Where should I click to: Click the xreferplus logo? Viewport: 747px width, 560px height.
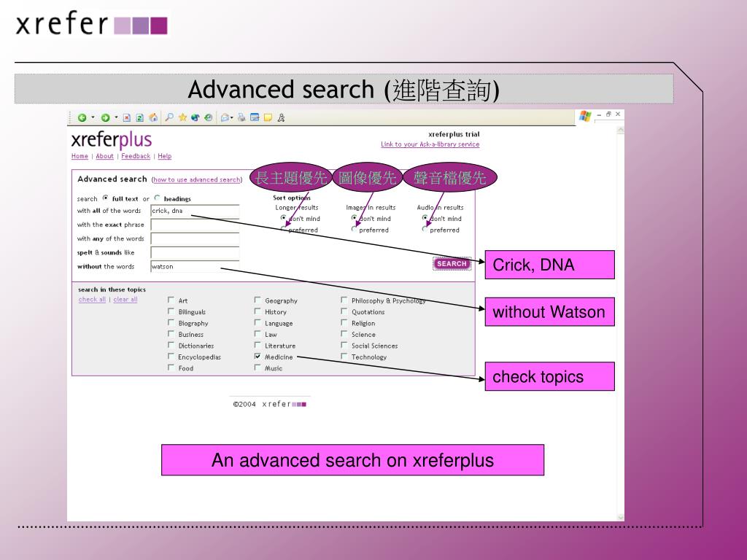pyautogui.click(x=112, y=140)
